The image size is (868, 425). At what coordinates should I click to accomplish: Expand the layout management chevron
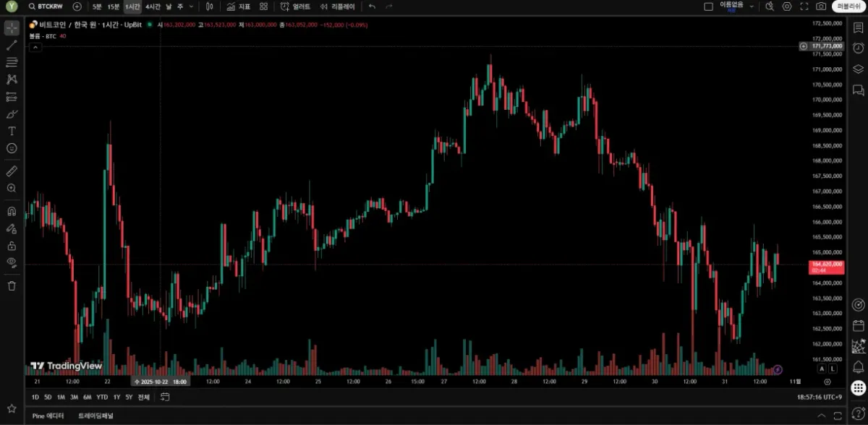[752, 7]
